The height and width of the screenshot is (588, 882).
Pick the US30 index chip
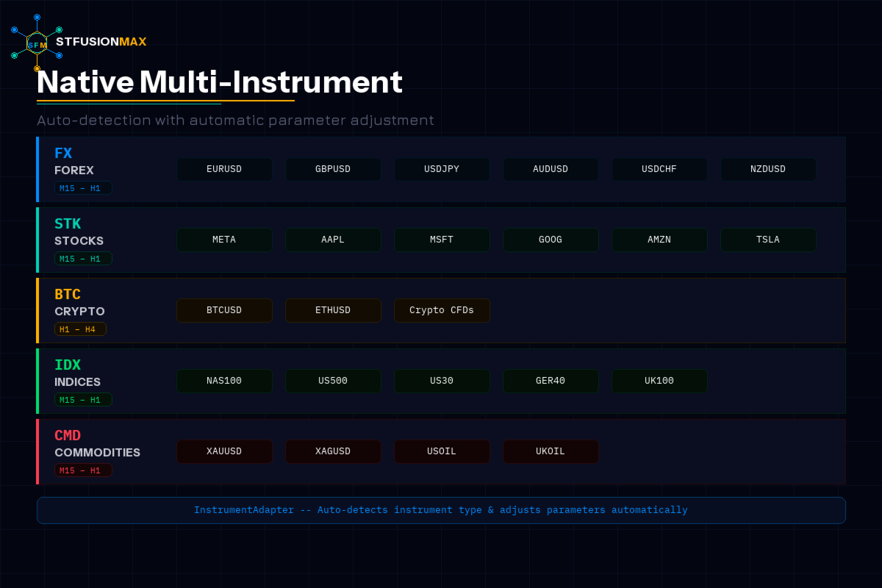[442, 381]
